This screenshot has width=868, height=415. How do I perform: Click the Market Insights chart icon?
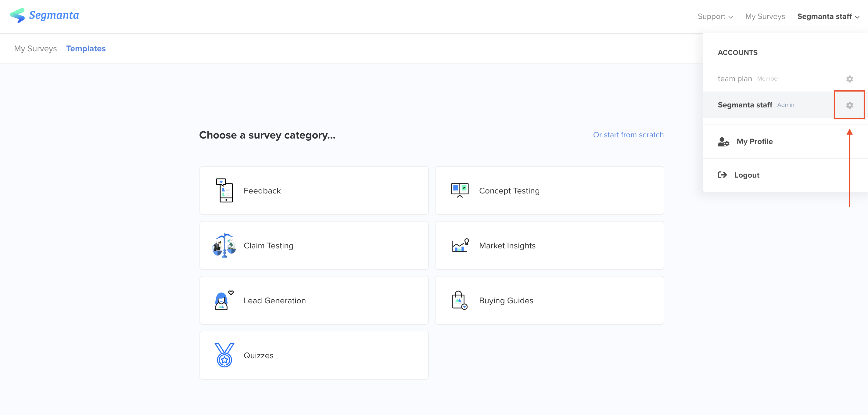coord(460,245)
